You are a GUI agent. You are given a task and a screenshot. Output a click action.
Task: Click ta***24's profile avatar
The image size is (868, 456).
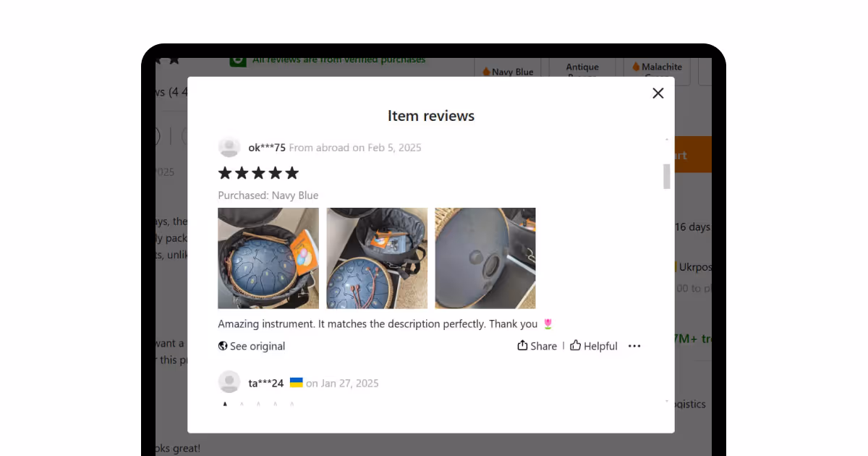229,382
